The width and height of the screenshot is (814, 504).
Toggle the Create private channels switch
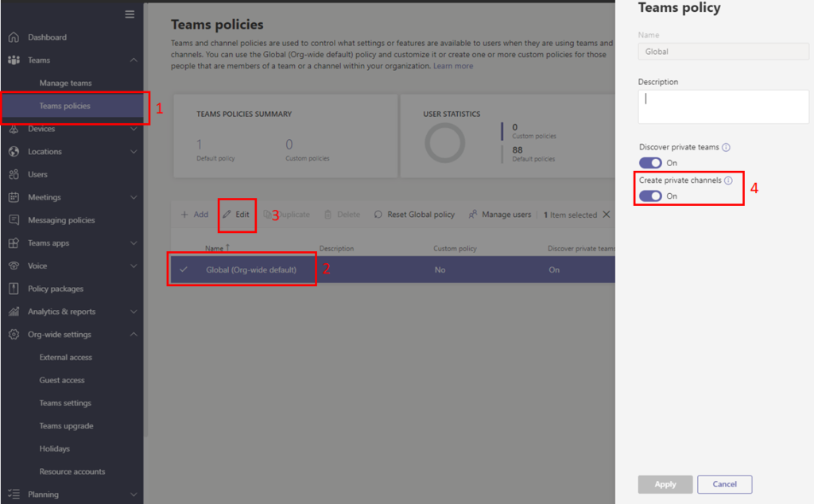(x=650, y=196)
